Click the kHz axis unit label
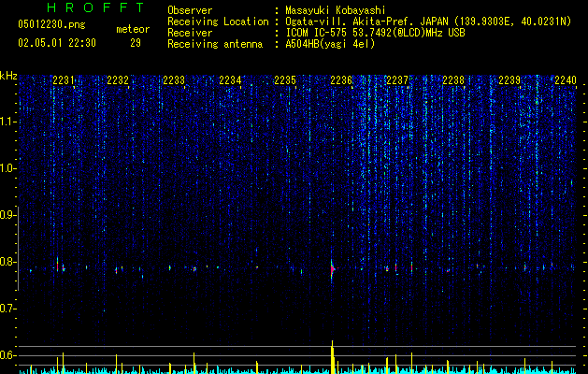Viewport: 588px width, 374px height. pos(8,76)
